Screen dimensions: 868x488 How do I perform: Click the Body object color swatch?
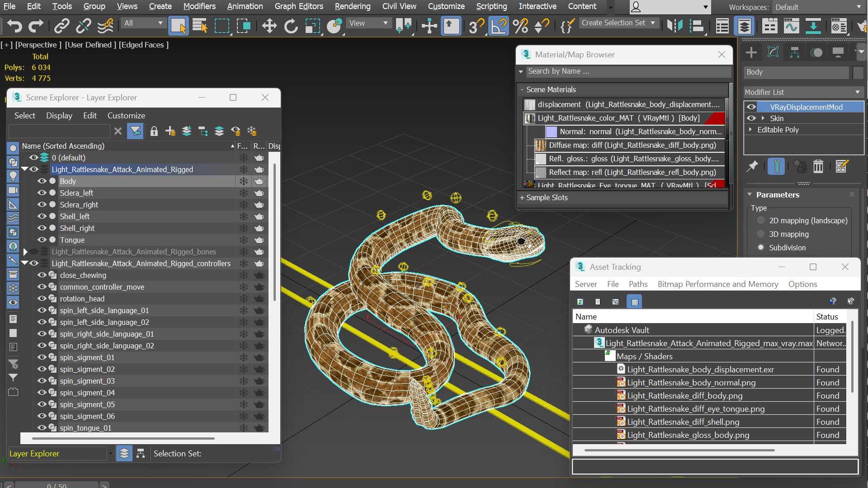[x=858, y=72]
